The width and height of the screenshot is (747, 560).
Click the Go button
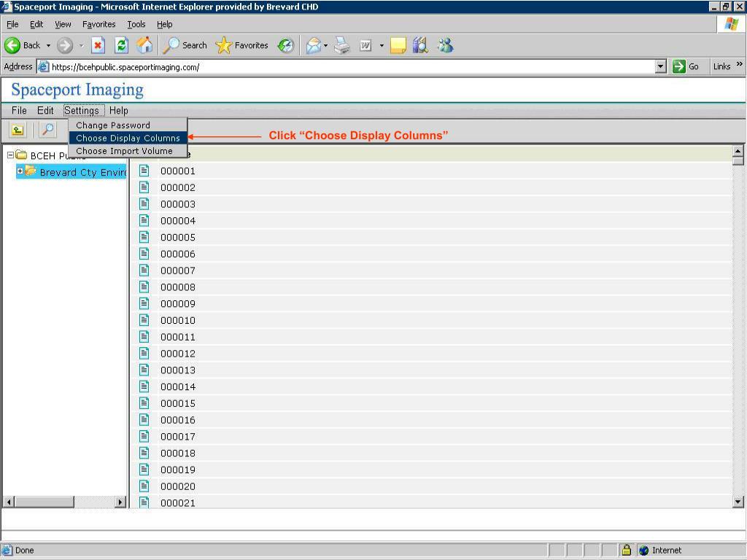[x=686, y=66]
